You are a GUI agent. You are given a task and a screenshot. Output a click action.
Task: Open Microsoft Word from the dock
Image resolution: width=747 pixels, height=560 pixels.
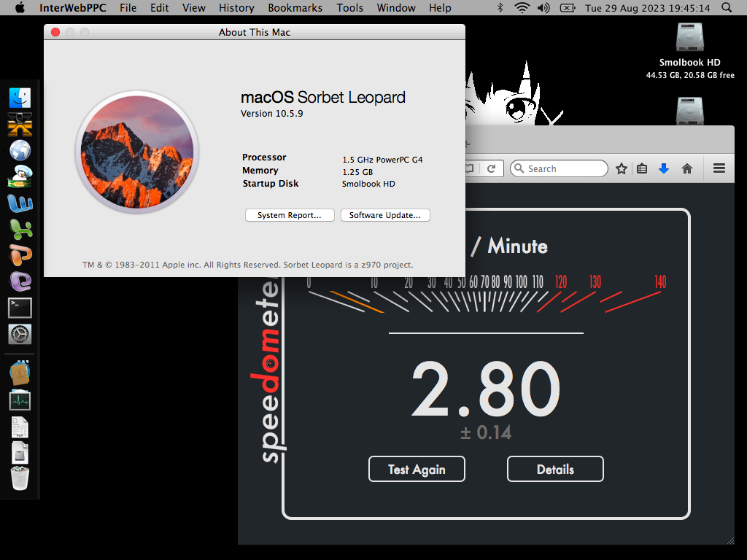(x=20, y=203)
